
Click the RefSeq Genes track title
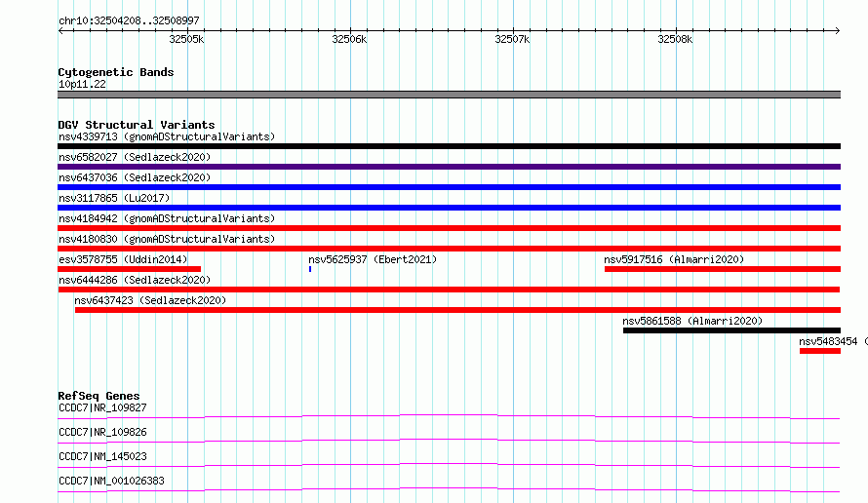click(x=99, y=396)
